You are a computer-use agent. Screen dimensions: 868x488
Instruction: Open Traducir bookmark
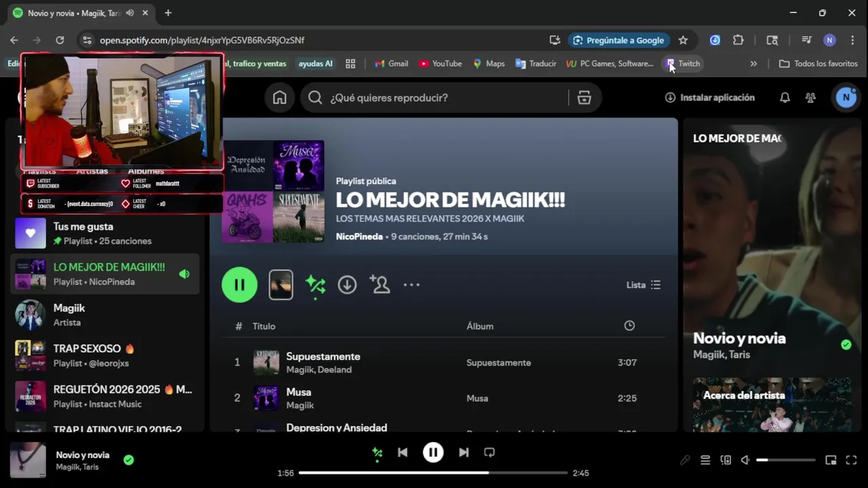(x=536, y=64)
